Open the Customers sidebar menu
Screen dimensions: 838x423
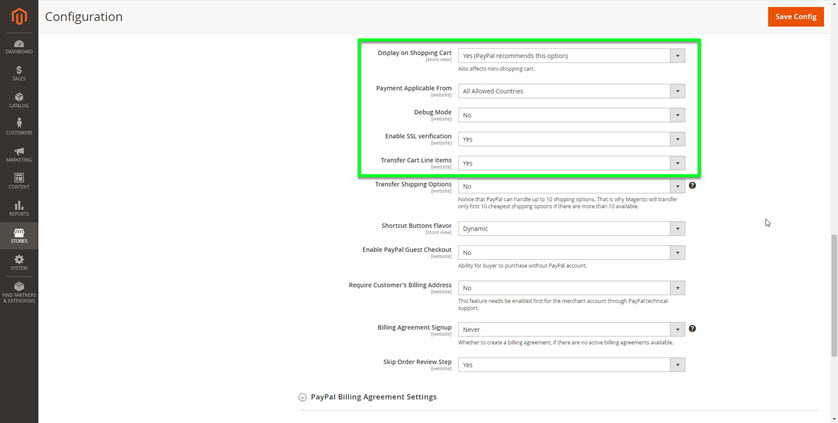coord(19,127)
